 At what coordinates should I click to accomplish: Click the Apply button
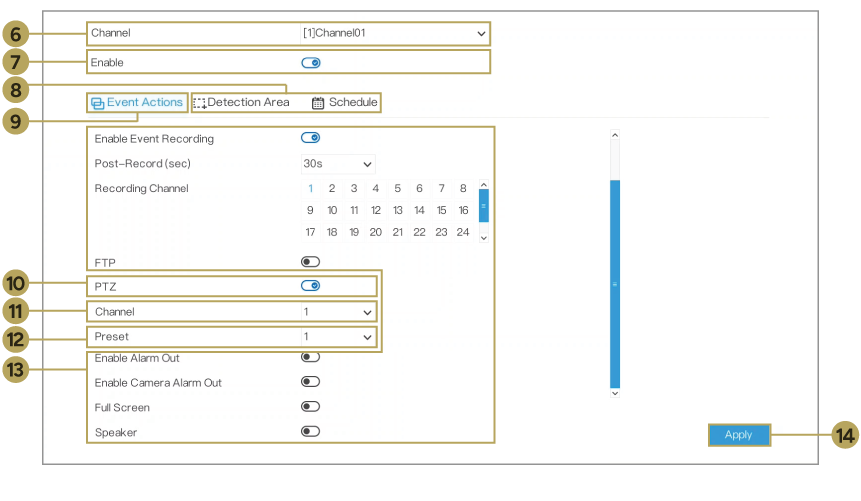click(739, 435)
